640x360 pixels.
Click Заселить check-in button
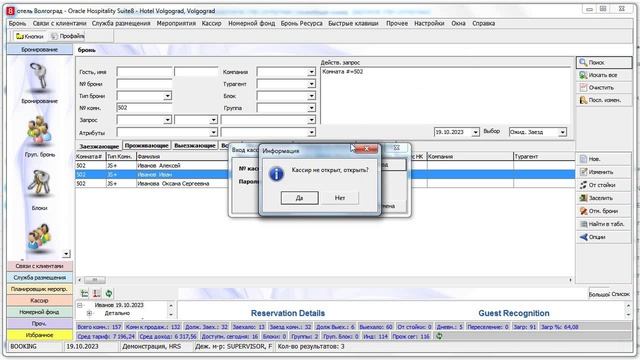pos(604,198)
